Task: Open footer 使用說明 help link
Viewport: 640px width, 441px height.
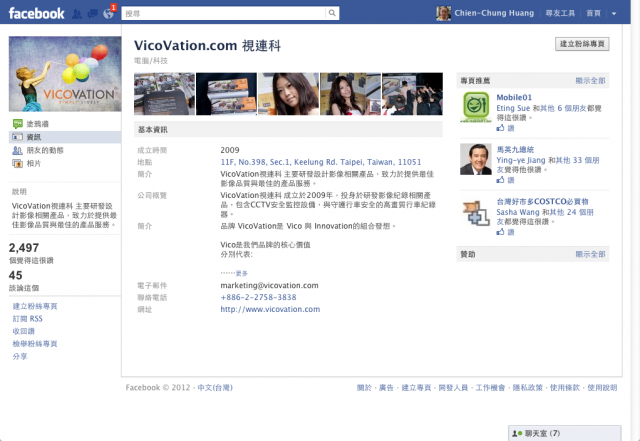Action: [x=602, y=388]
